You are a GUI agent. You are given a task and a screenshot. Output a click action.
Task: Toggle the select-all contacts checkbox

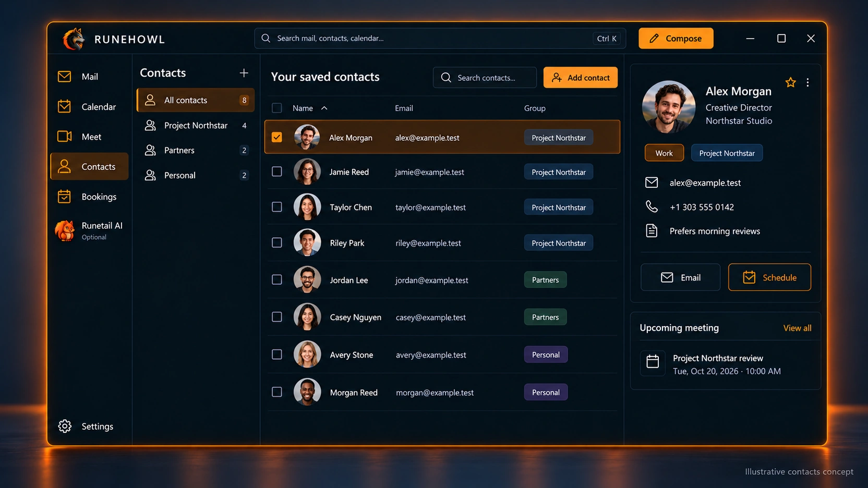click(x=277, y=108)
